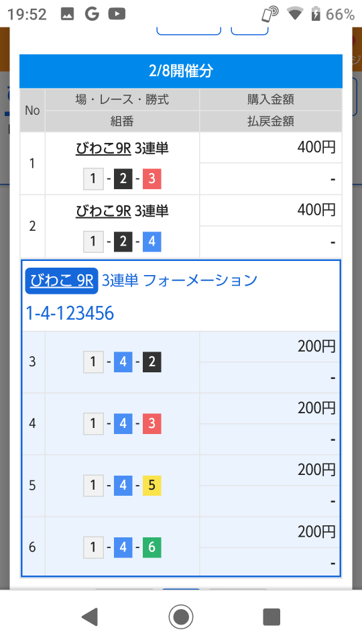Tap the YouTube icon in status bar
Viewport: 362px width, 644px height.
(x=117, y=14)
